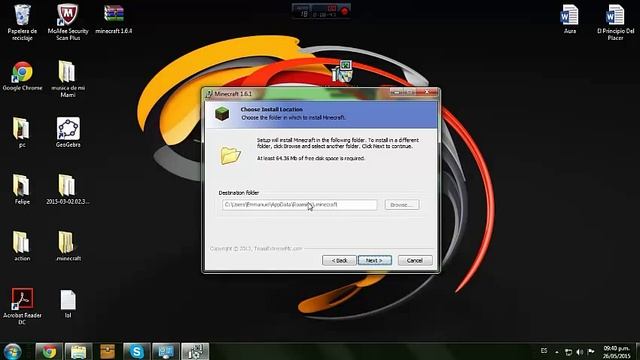Click the network icon in the tray

[568, 351]
